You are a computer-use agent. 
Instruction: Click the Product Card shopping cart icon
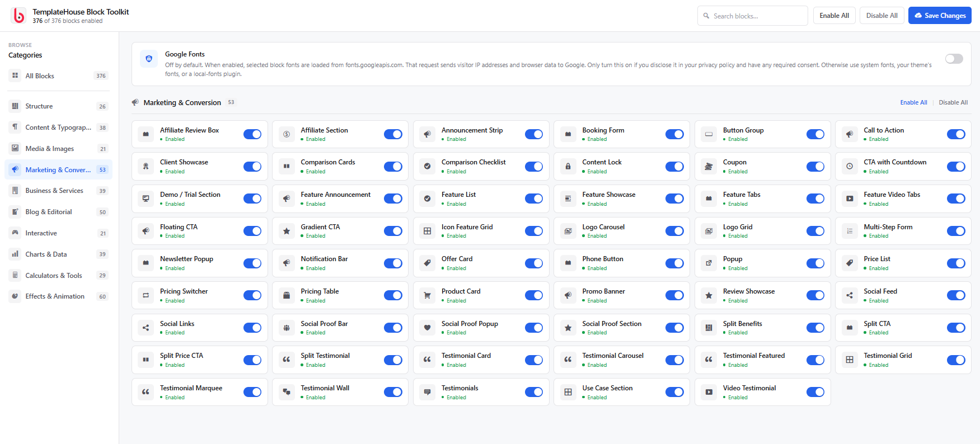(428, 295)
